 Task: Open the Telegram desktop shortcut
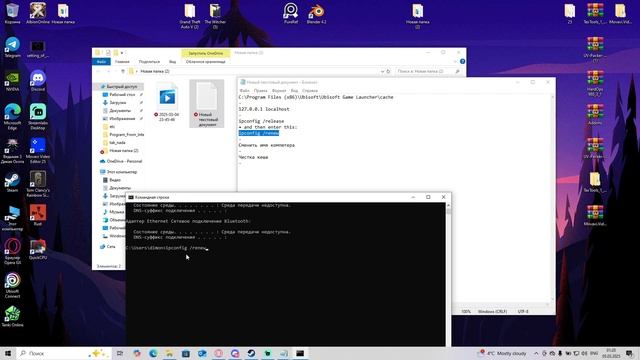[12, 47]
